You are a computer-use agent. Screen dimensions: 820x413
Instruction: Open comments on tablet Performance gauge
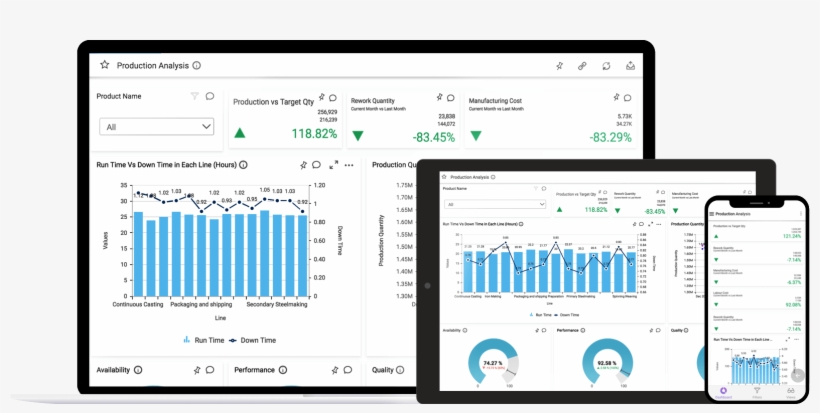pos(658,330)
